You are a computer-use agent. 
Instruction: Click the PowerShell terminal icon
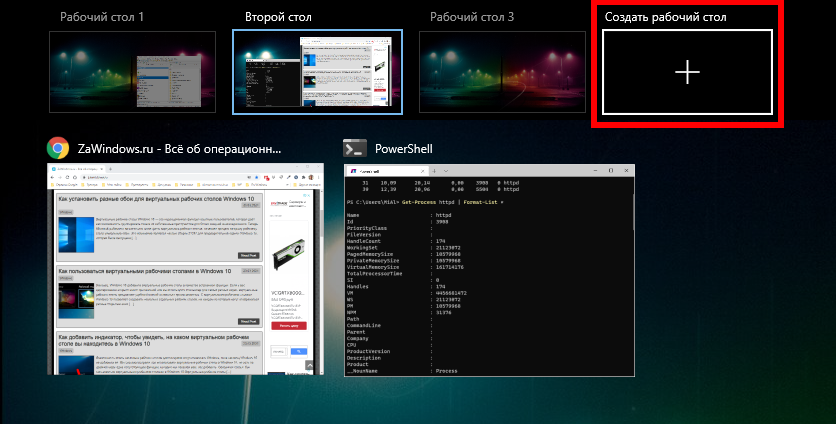pyautogui.click(x=354, y=148)
